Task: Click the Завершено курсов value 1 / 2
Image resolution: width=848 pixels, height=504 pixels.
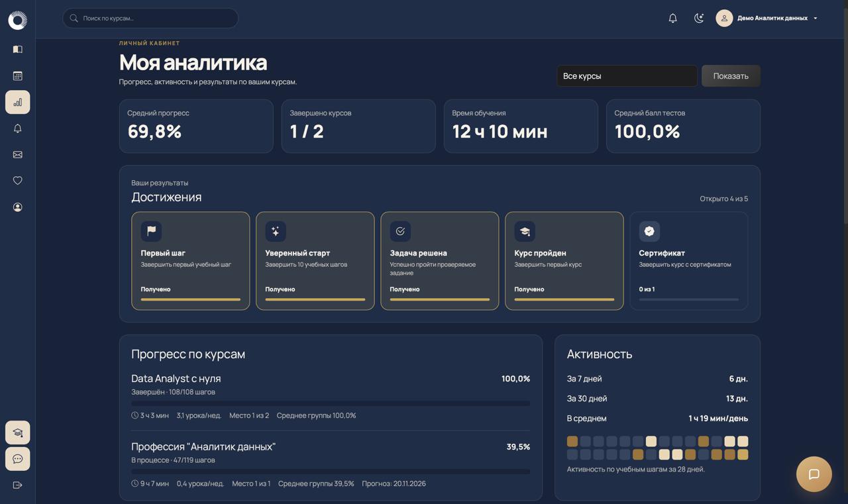Action: pos(307,132)
